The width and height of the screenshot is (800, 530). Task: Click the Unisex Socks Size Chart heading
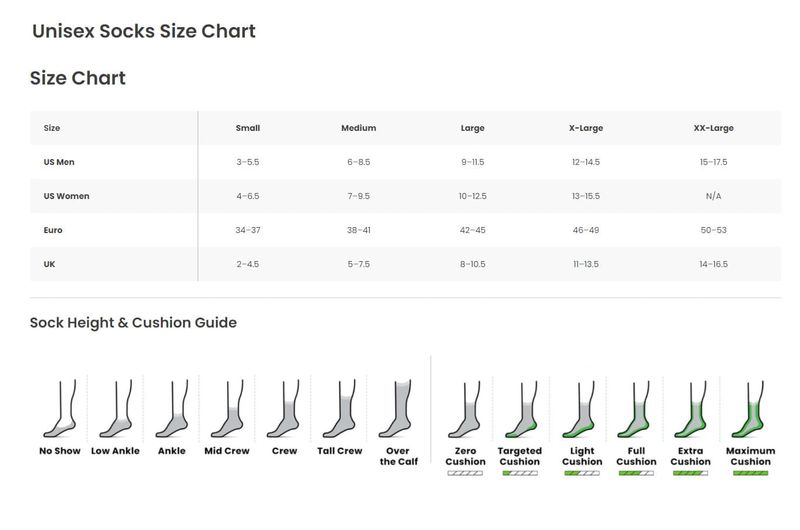[x=144, y=31]
